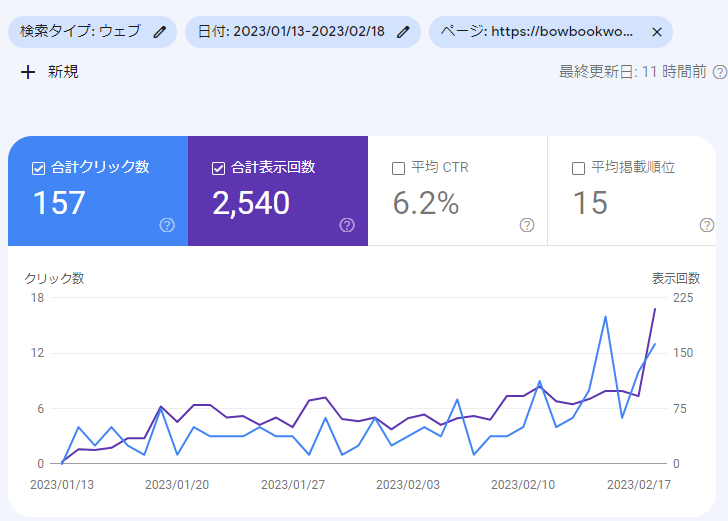Screen dimensions: 728x521
Task: Click the purple impressions line final peak
Action: click(x=655, y=309)
